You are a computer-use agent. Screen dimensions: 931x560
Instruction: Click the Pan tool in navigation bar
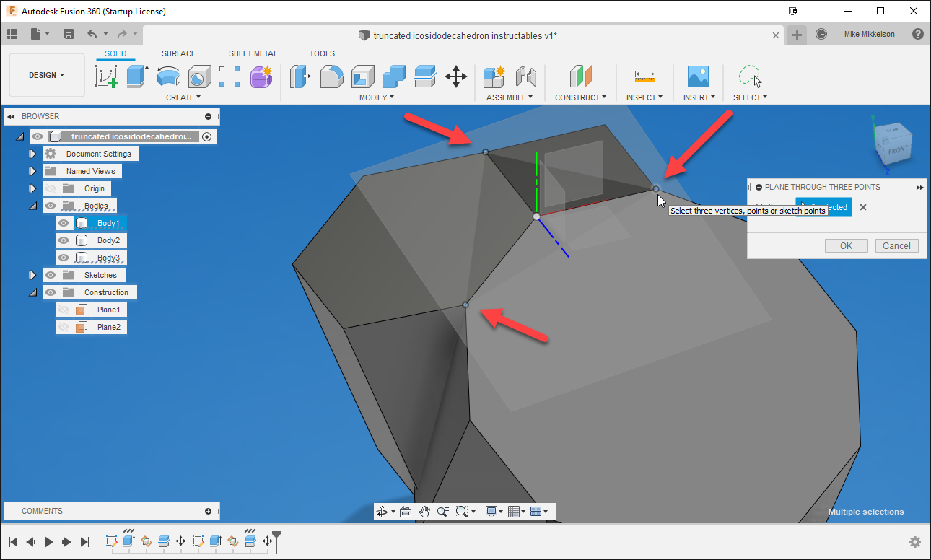click(x=425, y=512)
